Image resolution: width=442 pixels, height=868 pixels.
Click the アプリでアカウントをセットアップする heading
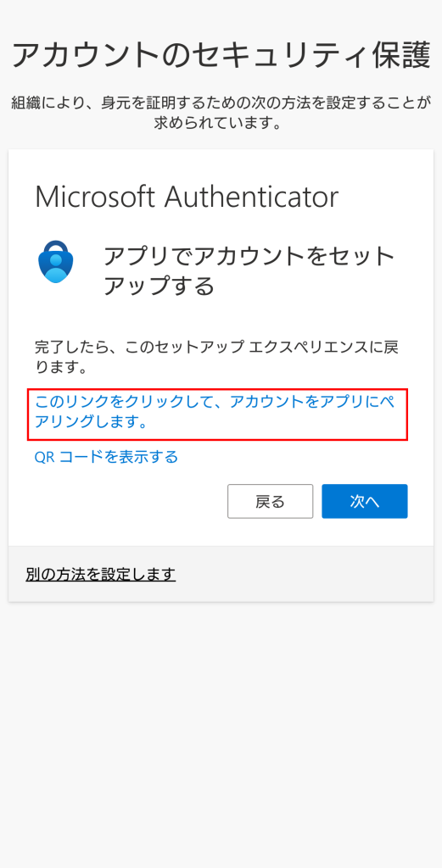(x=249, y=271)
